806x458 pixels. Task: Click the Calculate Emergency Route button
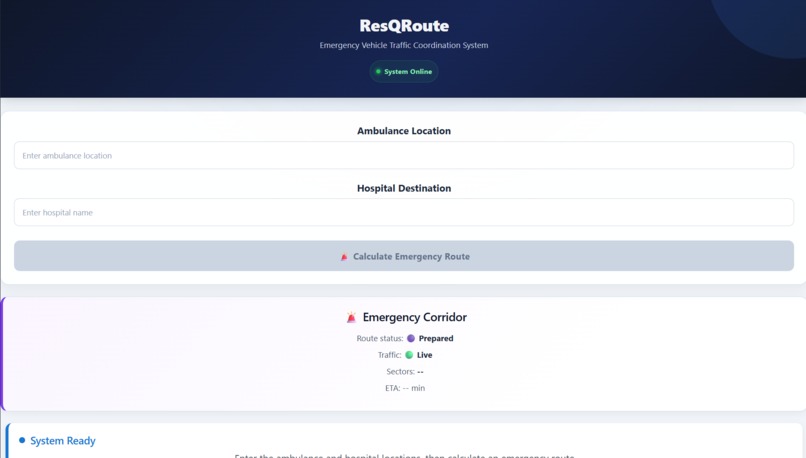tap(404, 256)
